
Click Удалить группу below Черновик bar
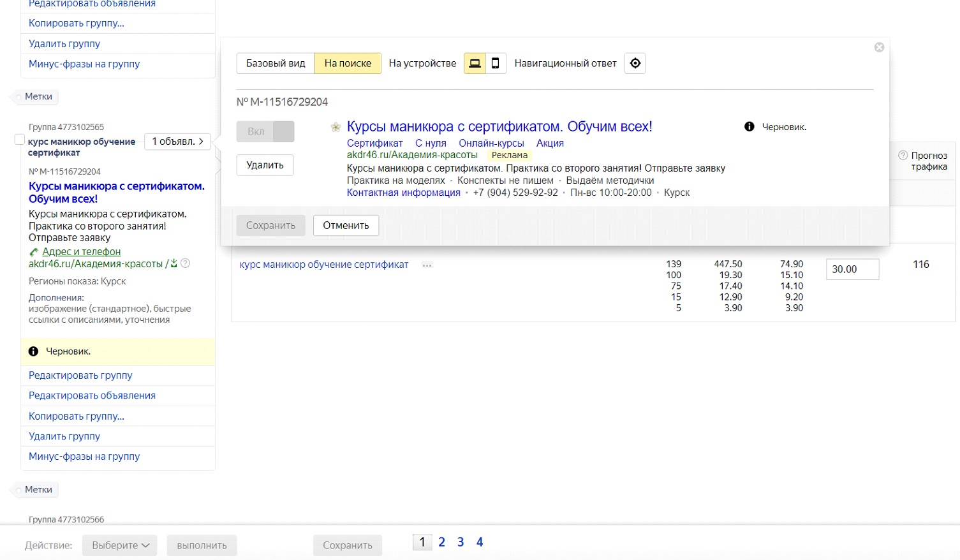pos(64,436)
